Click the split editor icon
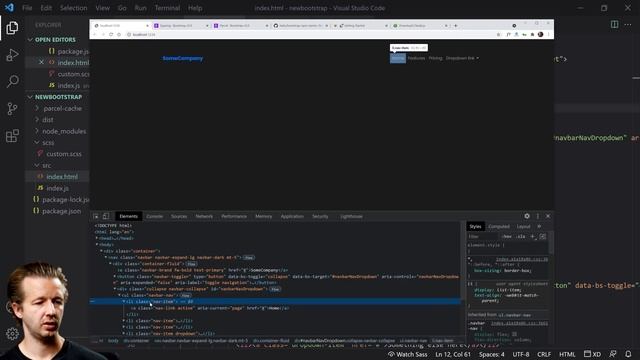Image resolution: width=640 pixels, height=360 pixels. tap(614, 24)
